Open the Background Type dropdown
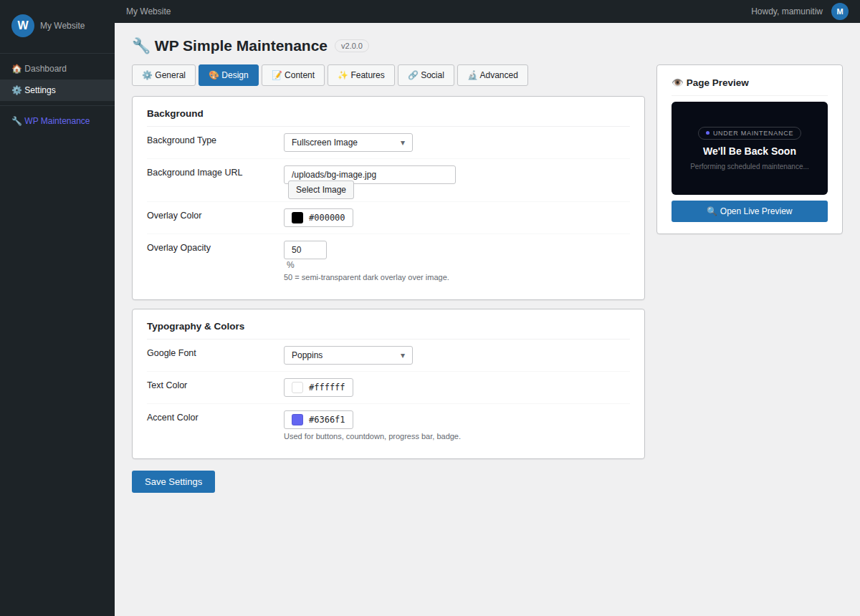The image size is (860, 616). coord(348,142)
